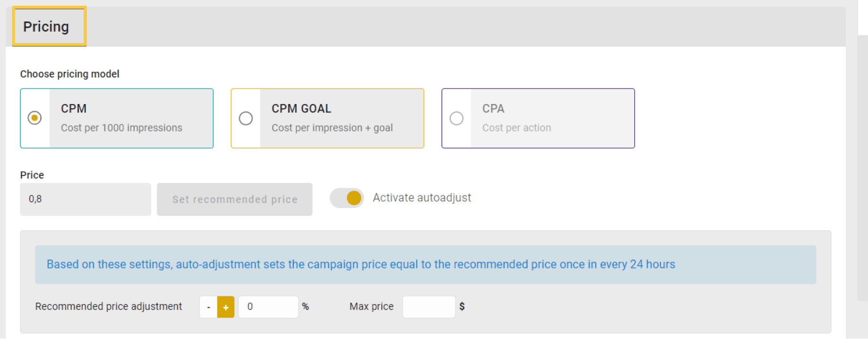868x339 pixels.
Task: Click the minus price adjustment button
Action: coord(208,307)
